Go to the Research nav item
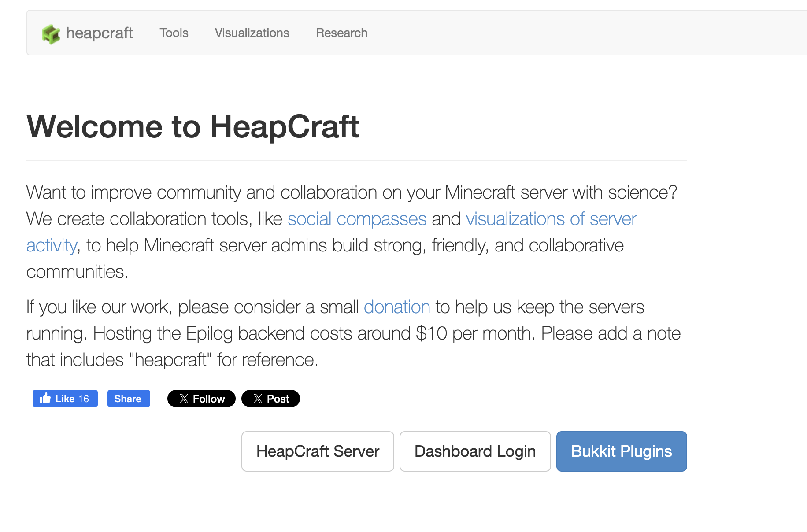The width and height of the screenshot is (807, 532). pos(341,33)
